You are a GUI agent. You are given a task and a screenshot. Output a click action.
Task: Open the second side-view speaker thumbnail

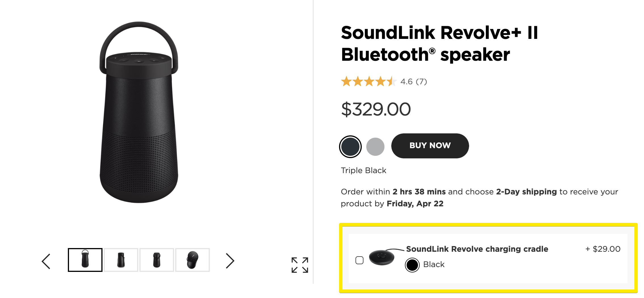[121, 259]
